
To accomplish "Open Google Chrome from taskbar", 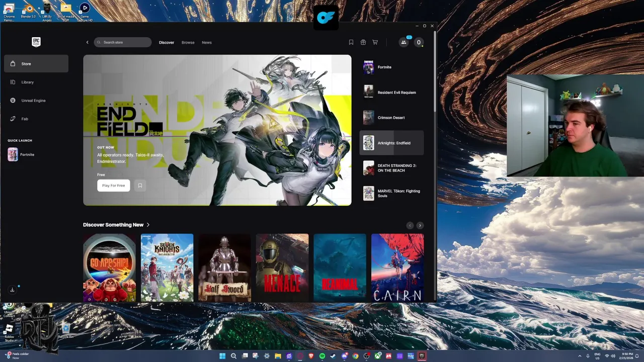I will tap(355, 356).
